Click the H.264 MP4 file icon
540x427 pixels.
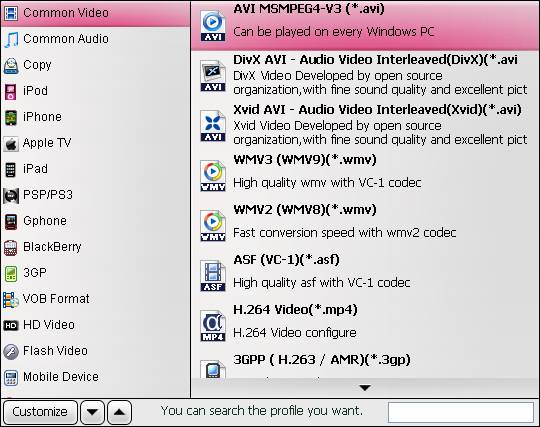213,326
